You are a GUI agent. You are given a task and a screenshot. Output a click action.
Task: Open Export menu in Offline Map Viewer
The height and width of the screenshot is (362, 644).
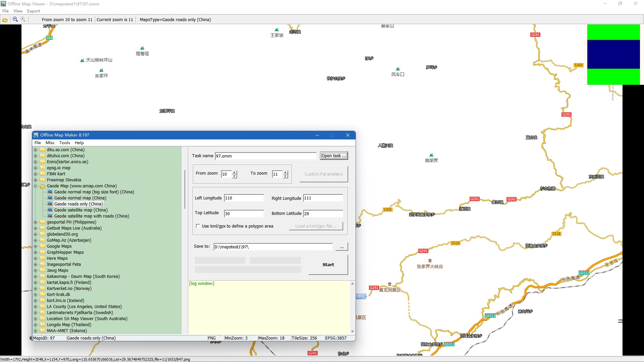coord(34,11)
